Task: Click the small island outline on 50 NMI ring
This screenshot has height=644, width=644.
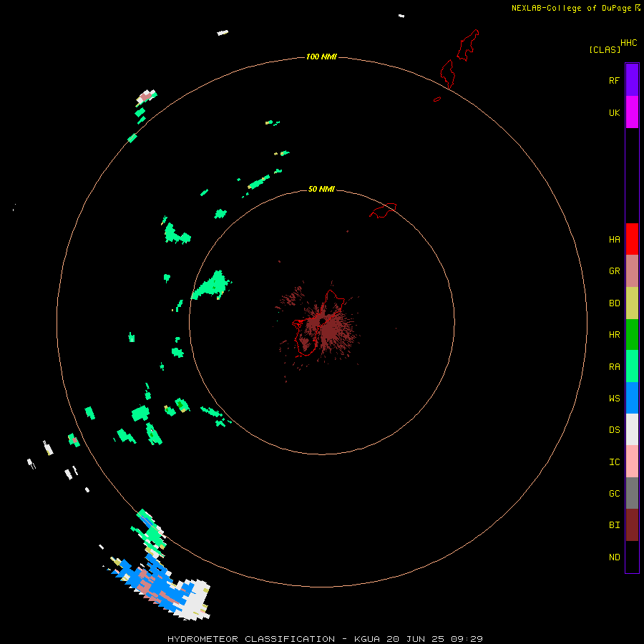Action: [384, 210]
